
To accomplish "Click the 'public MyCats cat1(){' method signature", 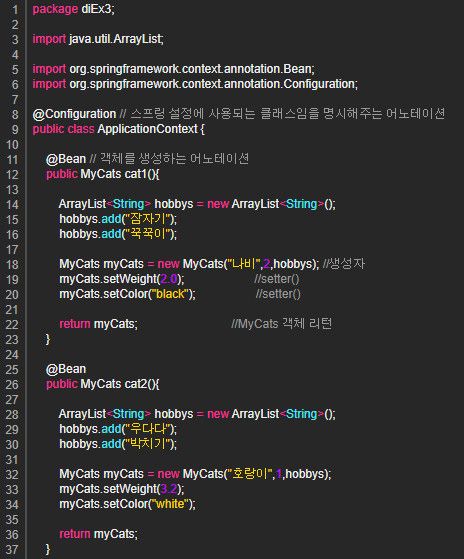I will (x=103, y=174).
